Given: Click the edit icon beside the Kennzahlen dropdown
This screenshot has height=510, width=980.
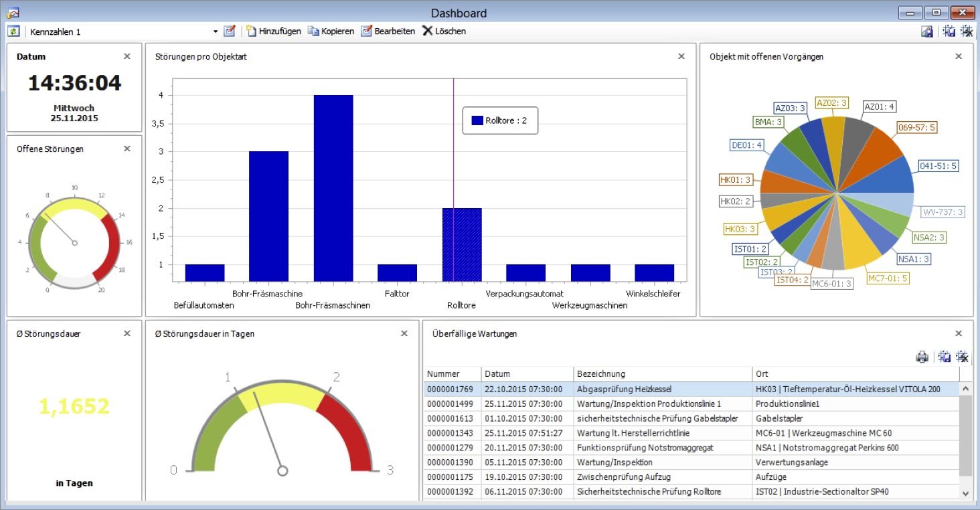Looking at the screenshot, I should pos(230,31).
